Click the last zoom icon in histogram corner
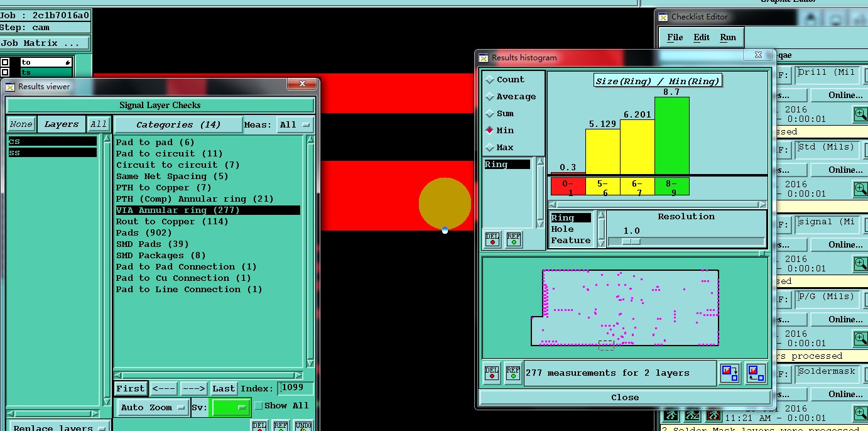The width and height of the screenshot is (868, 431). [756, 373]
